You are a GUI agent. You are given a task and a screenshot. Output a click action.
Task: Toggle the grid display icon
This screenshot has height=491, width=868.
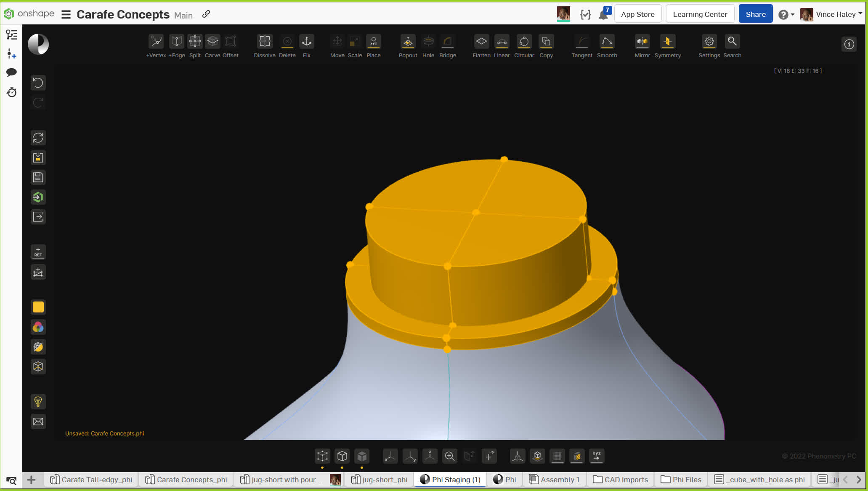pyautogui.click(x=557, y=456)
